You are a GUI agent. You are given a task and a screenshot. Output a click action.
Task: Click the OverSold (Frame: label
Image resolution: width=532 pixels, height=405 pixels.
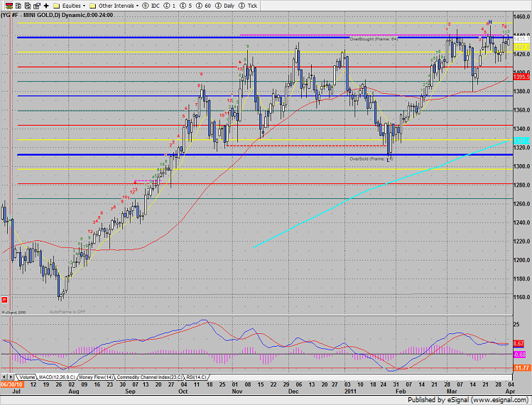tap(367, 159)
